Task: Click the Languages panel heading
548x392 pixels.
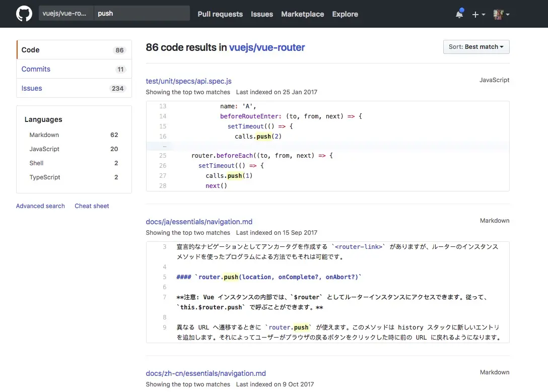Action: (x=43, y=119)
